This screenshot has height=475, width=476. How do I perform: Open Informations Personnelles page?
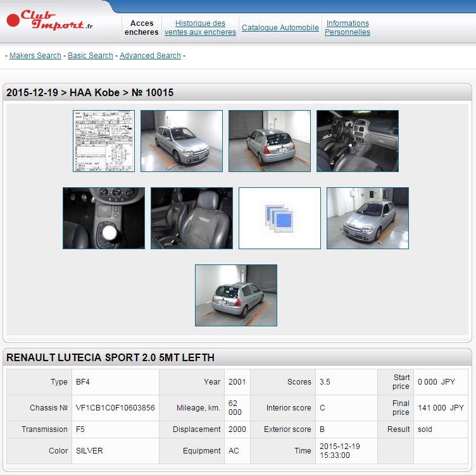click(348, 28)
